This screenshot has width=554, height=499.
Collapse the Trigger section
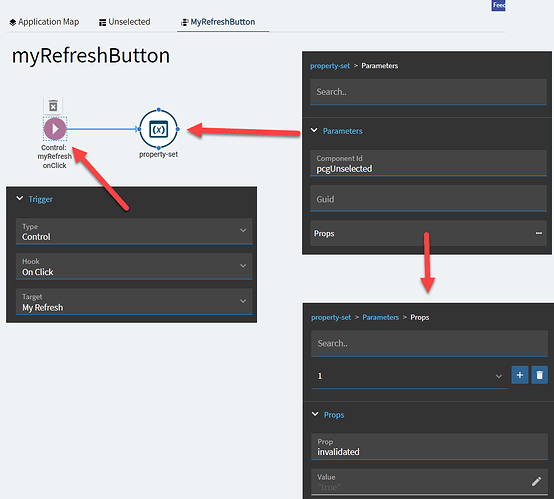tap(20, 199)
